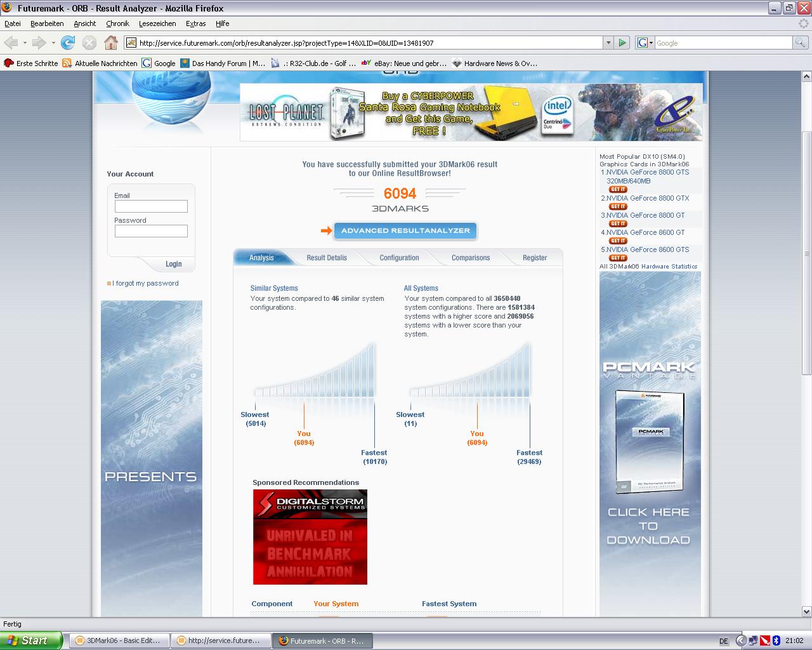This screenshot has width=812, height=650.
Task: Click the Google search box
Action: [x=723, y=43]
